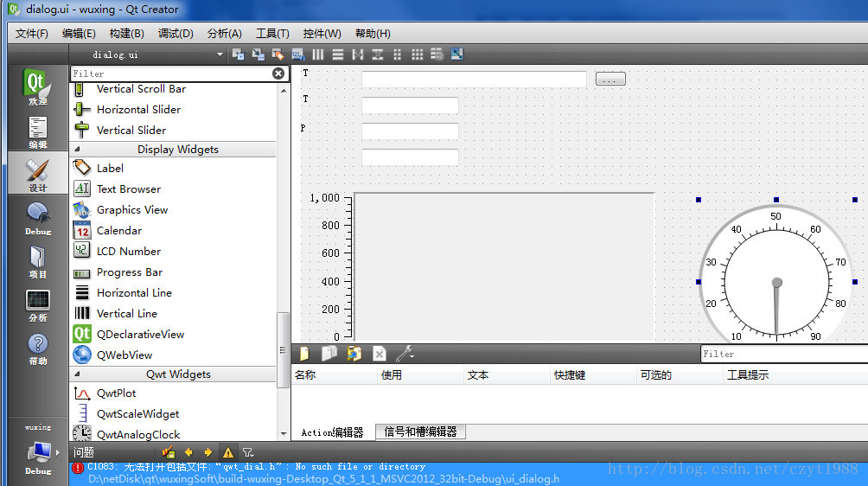This screenshot has width=868, height=486.
Task: Open the filter funnel in Issues pane
Action: tap(248, 452)
